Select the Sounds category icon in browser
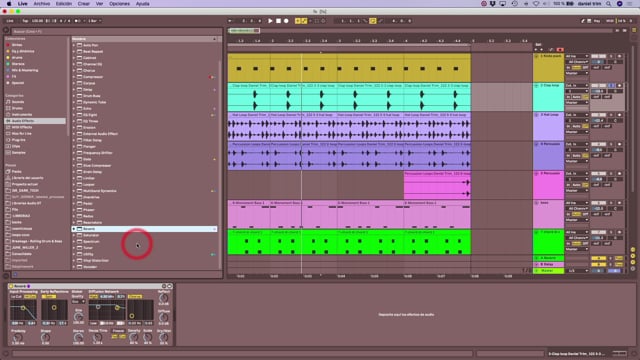The image size is (640, 360). 8,102
